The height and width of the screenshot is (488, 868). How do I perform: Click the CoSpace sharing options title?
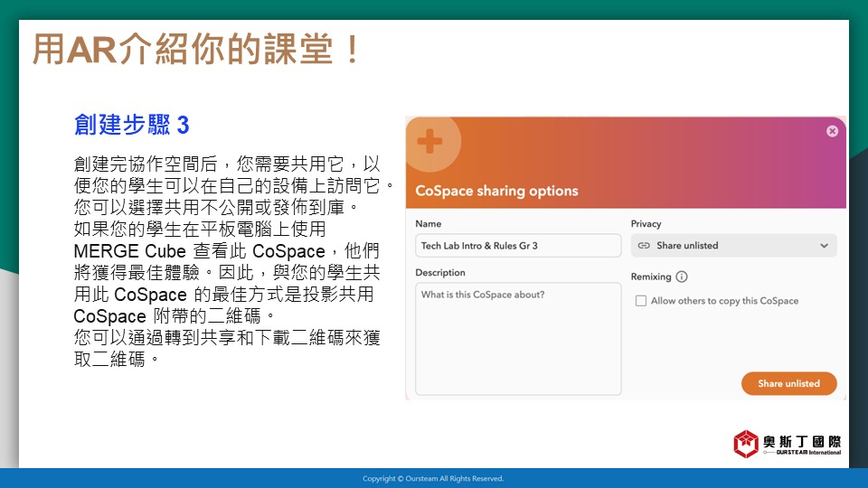pos(496,191)
